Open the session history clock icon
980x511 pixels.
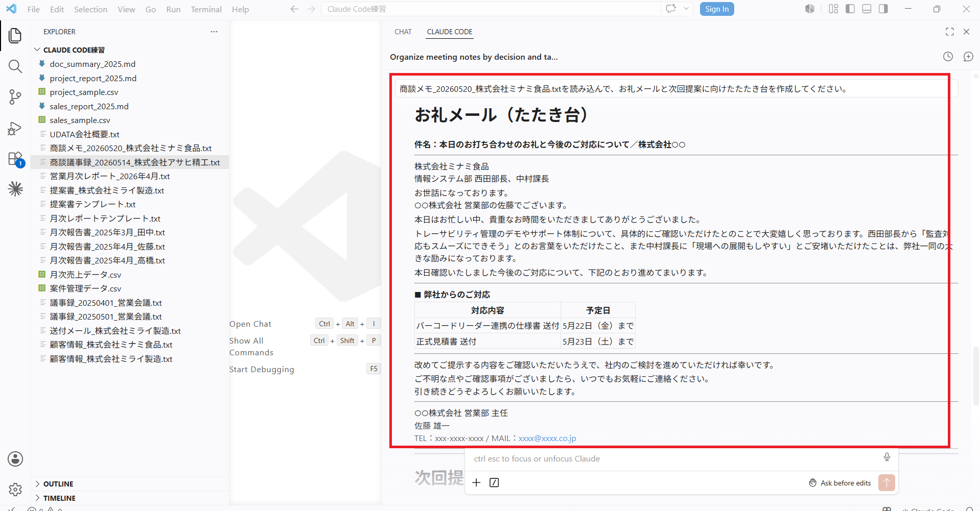[x=948, y=57]
